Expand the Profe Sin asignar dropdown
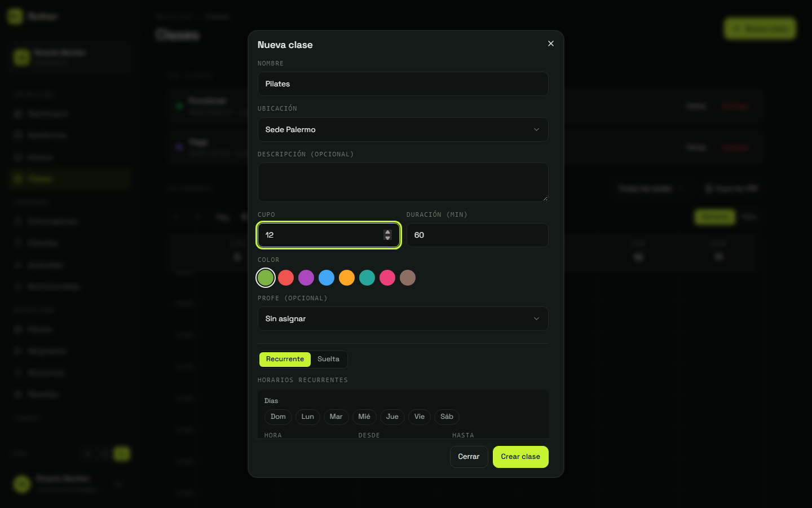812x508 pixels. [x=403, y=318]
